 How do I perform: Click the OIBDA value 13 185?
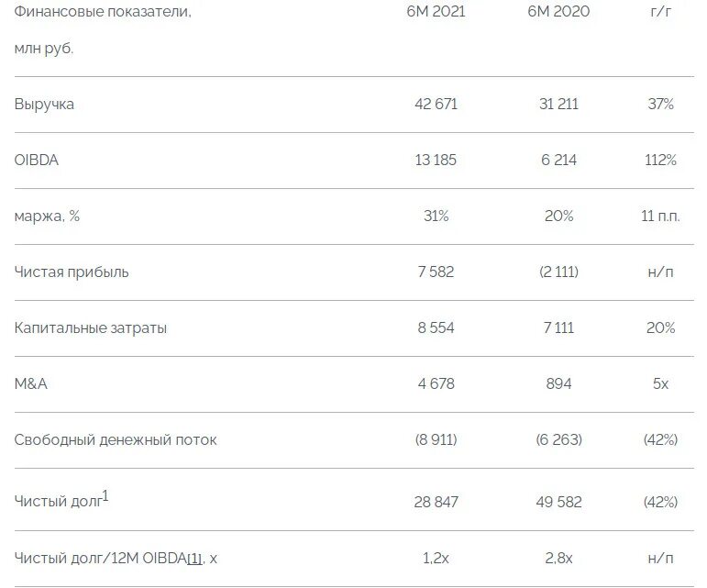tap(436, 161)
